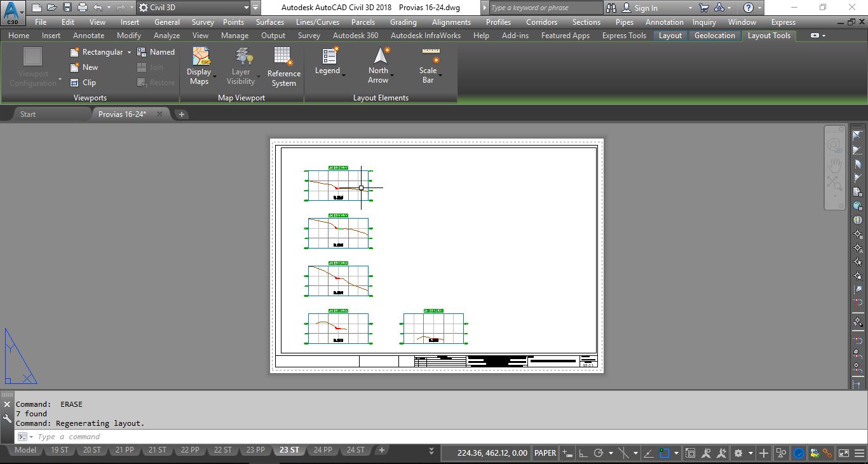Open the Surfaces menu

[x=270, y=22]
